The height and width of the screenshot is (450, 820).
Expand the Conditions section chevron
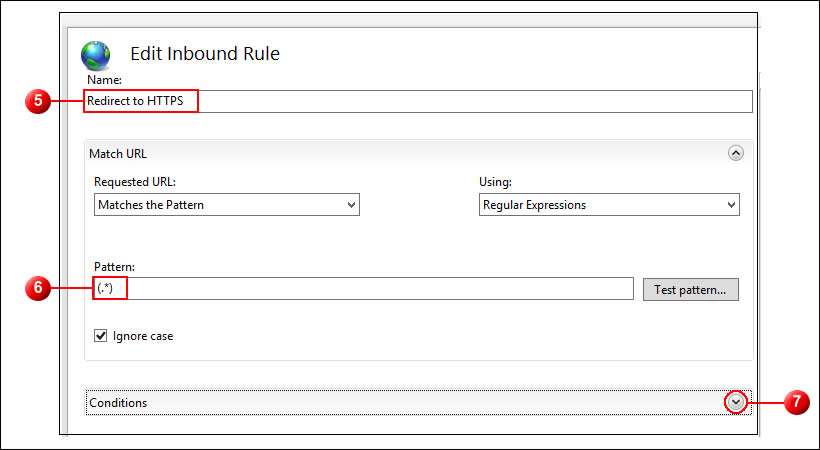(736, 402)
